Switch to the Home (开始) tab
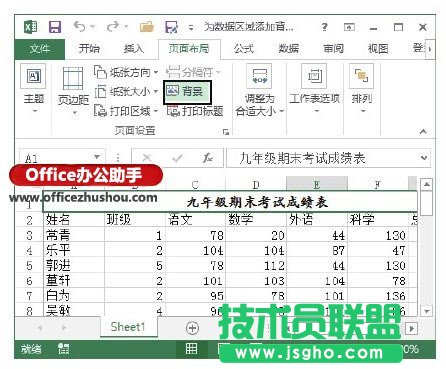This screenshot has height=369, width=446. [89, 49]
